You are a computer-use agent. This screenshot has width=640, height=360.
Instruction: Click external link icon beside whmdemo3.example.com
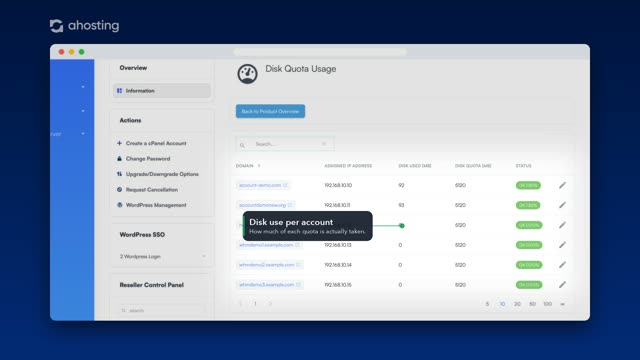[x=298, y=284]
